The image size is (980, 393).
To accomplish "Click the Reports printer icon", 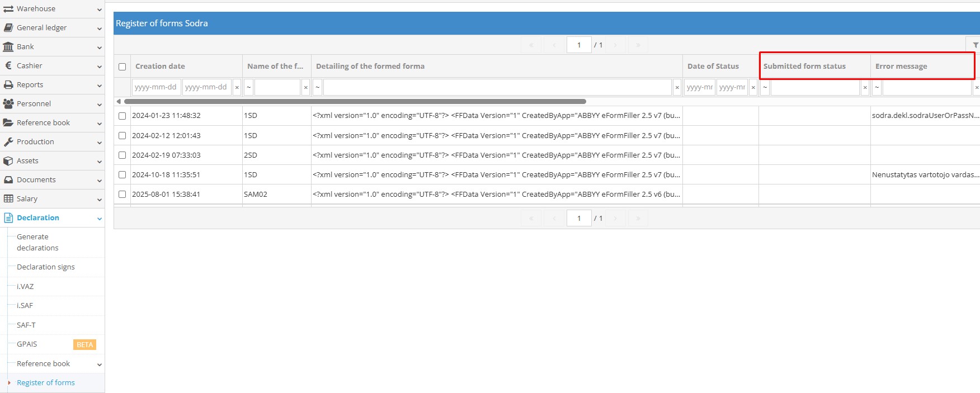I will 8,85.
